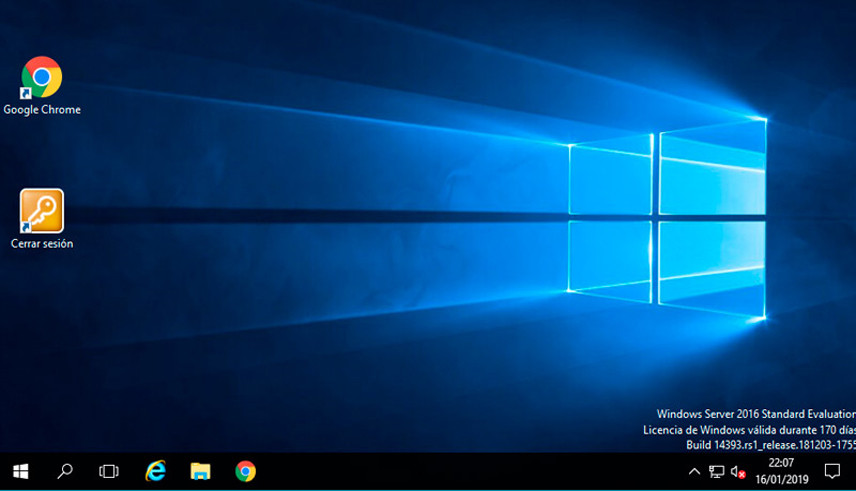Launch Internet Explorer from the taskbar
Viewport: 856px width, 491px height.
coord(155,471)
